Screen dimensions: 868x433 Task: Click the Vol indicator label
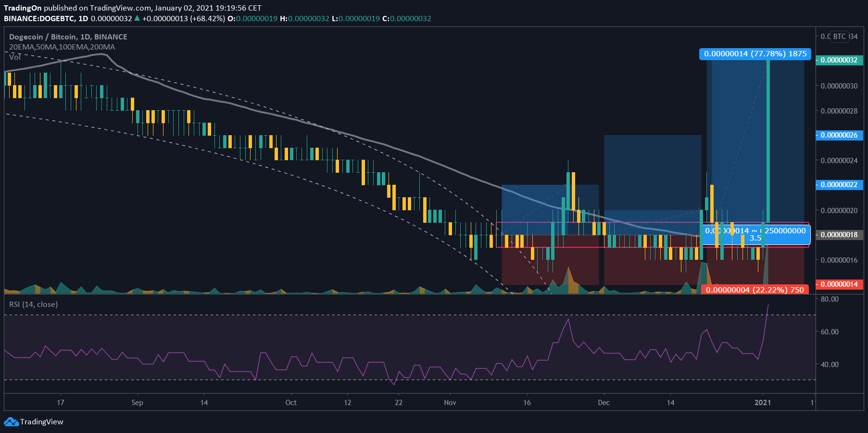point(15,57)
